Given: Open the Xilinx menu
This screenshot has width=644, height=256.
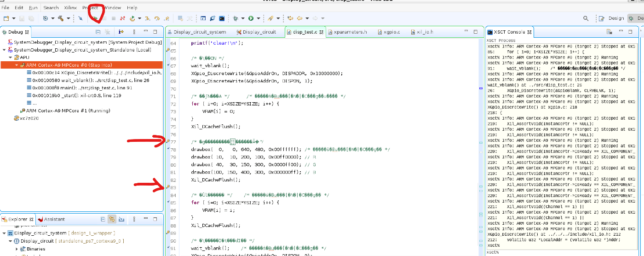Looking at the screenshot, I should point(70,7).
